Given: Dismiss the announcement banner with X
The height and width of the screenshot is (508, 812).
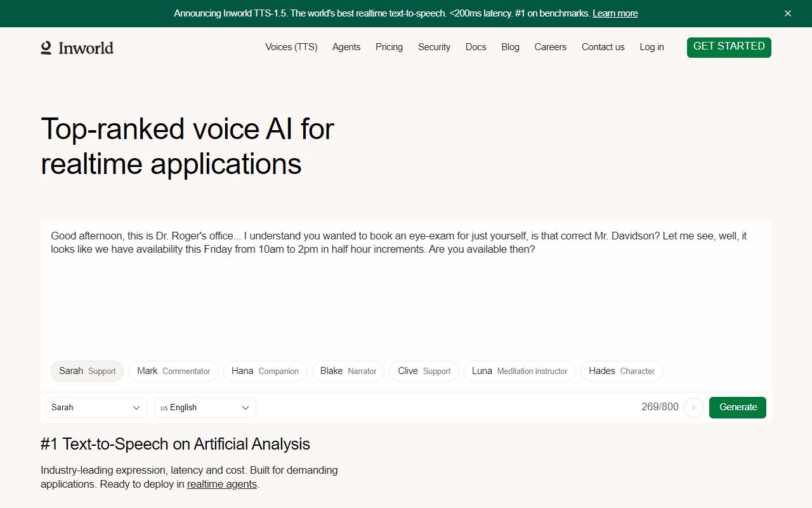Looking at the screenshot, I should [x=787, y=13].
